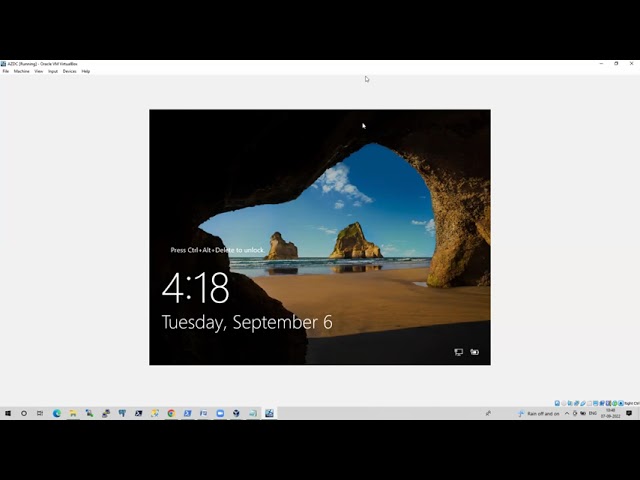Viewport: 640px width, 480px height.
Task: Open the Rain off and on weather widget
Action: point(540,413)
